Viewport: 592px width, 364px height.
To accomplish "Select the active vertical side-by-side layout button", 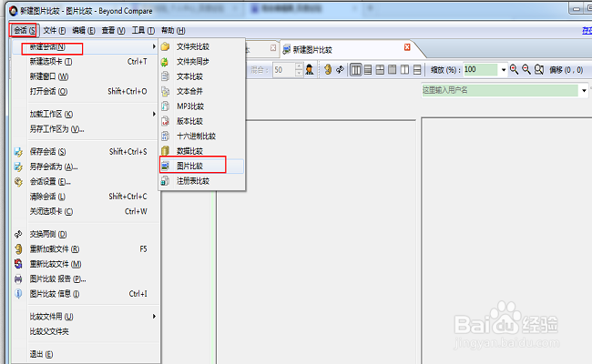I will [x=355, y=69].
